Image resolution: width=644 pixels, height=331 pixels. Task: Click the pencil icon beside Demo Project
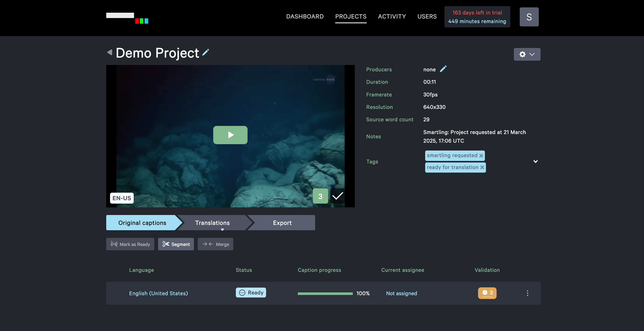(206, 53)
